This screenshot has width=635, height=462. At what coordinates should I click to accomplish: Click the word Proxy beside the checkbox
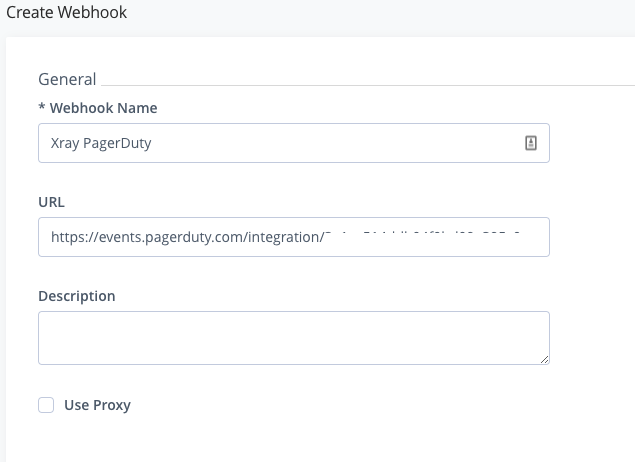point(112,405)
